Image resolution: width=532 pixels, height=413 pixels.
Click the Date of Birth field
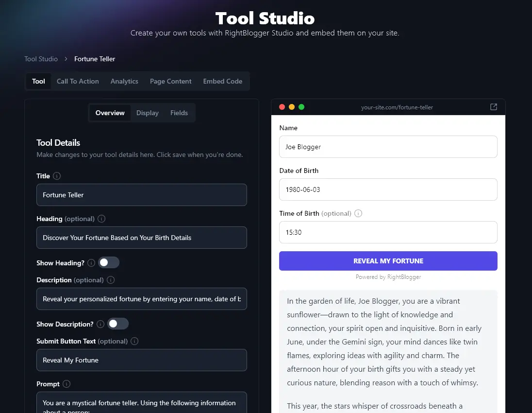pos(388,189)
